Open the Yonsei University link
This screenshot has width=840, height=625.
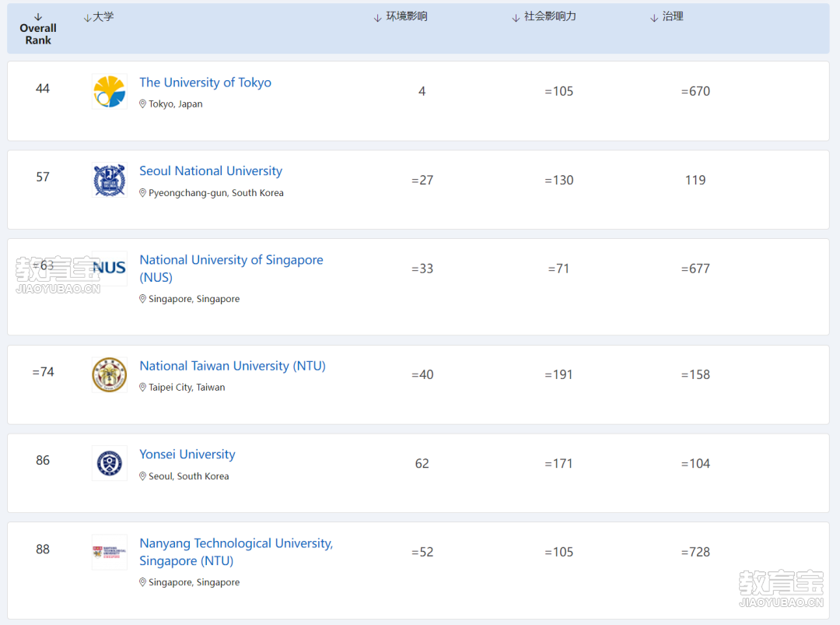187,455
